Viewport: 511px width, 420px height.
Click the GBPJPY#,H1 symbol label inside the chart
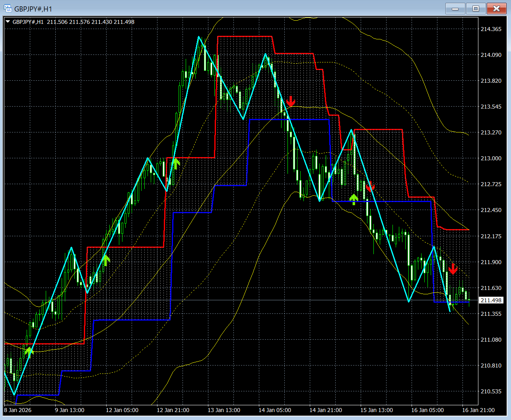pyautogui.click(x=28, y=22)
